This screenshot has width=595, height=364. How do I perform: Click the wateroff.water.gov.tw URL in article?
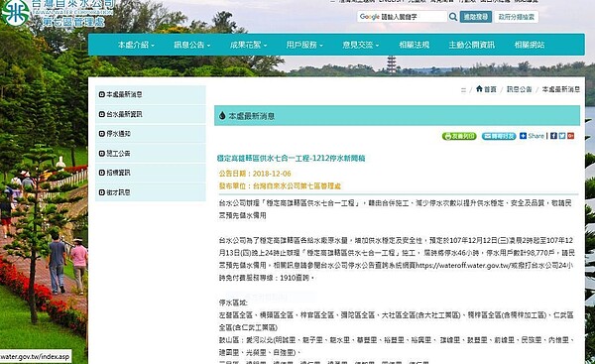[x=463, y=266]
